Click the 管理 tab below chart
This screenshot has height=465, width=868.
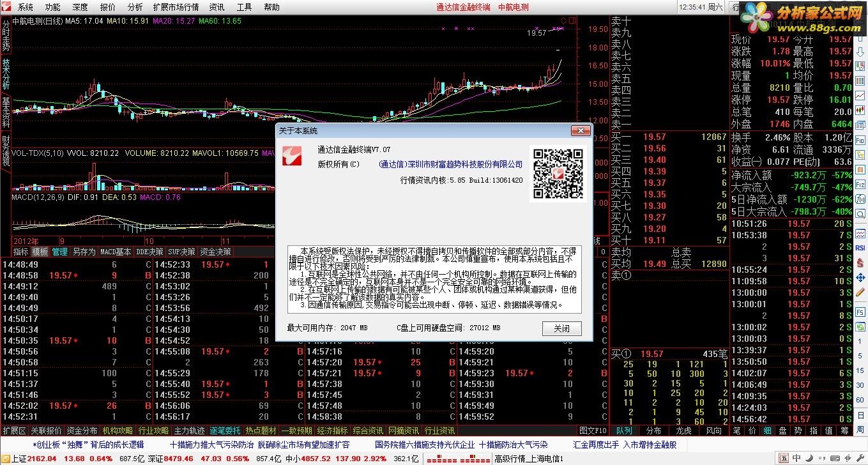pyautogui.click(x=60, y=252)
